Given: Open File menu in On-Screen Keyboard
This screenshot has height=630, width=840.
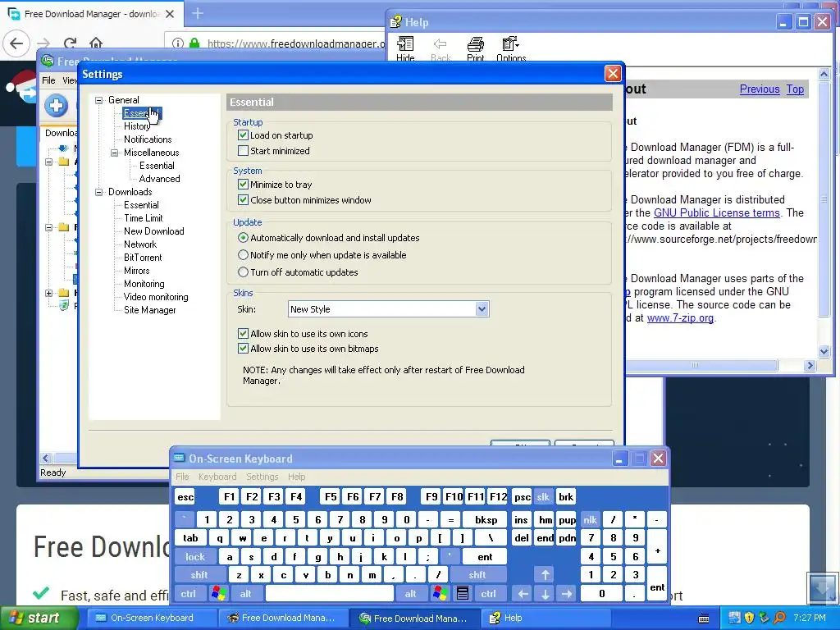Looking at the screenshot, I should click(x=182, y=477).
